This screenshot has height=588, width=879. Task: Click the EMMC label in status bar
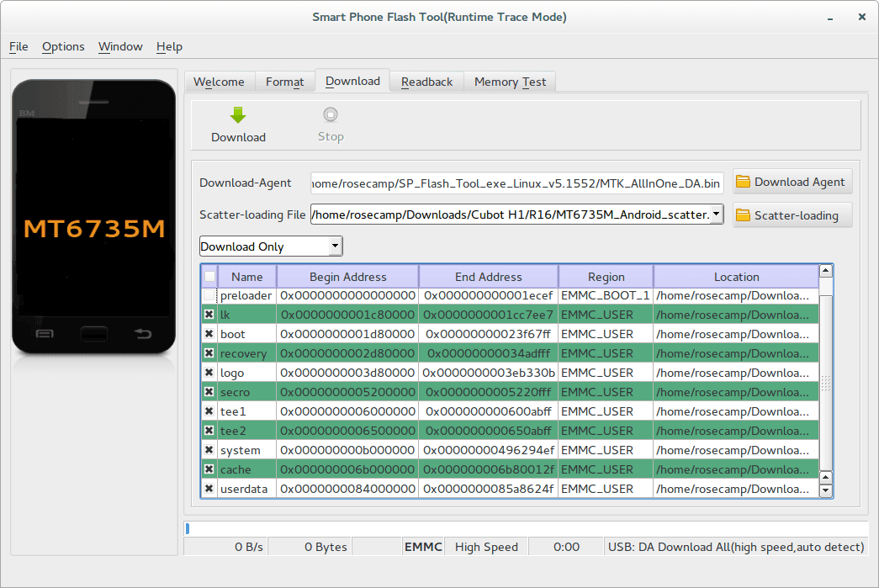click(423, 547)
